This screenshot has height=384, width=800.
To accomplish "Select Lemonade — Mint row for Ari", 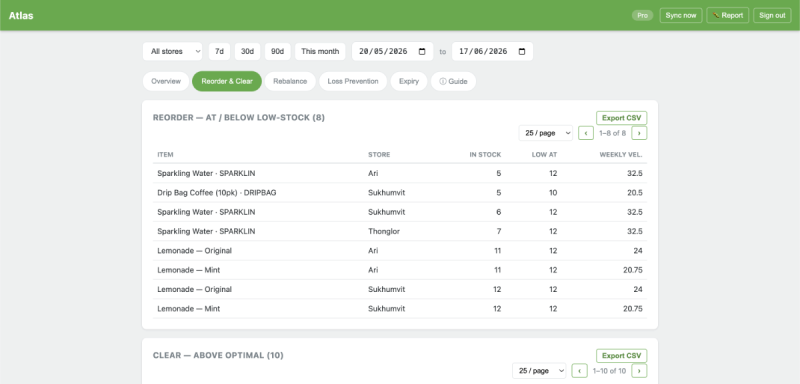I will pyautogui.click(x=400, y=270).
